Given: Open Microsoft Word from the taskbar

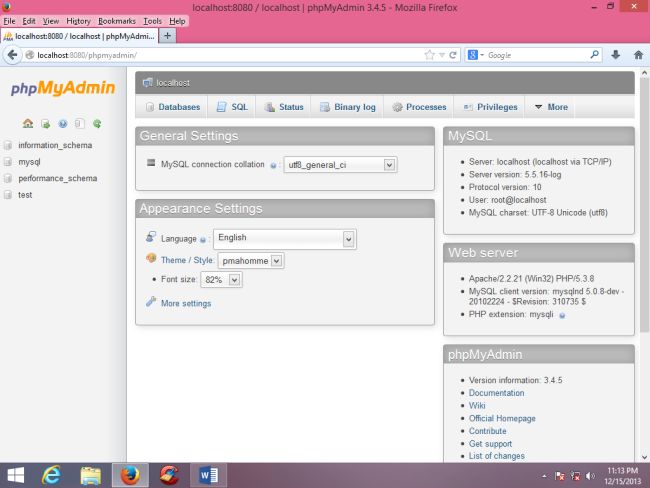Looking at the screenshot, I should pyautogui.click(x=209, y=475).
